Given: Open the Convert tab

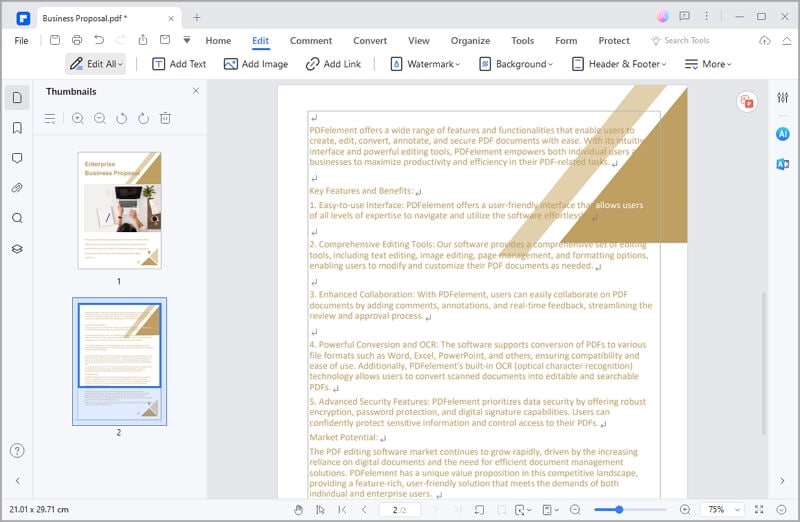Looking at the screenshot, I should (370, 40).
